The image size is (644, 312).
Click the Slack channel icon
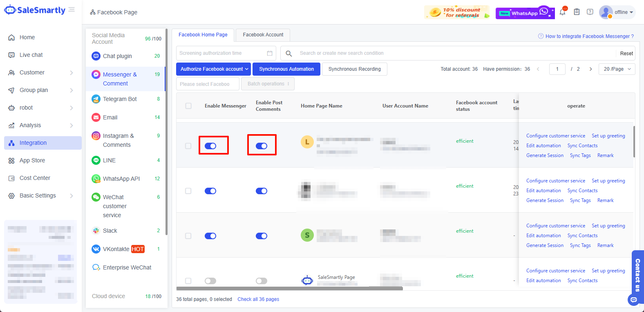click(x=96, y=231)
